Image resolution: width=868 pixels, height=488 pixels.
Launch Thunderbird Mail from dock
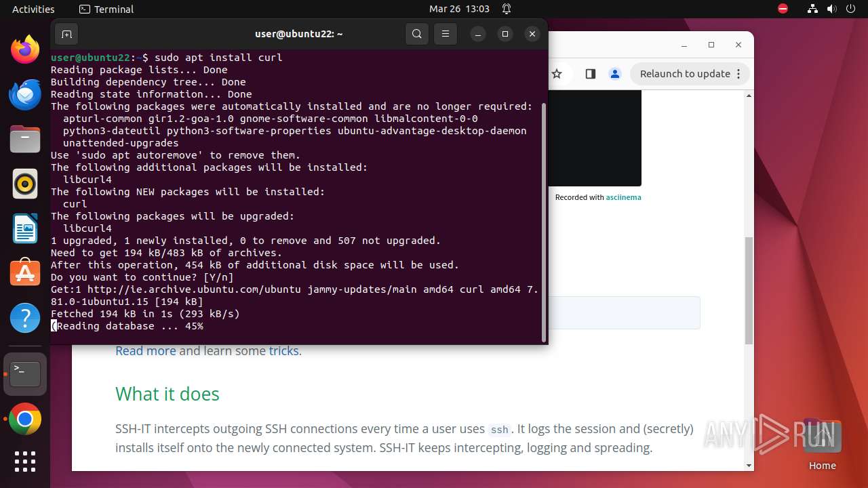(25, 94)
